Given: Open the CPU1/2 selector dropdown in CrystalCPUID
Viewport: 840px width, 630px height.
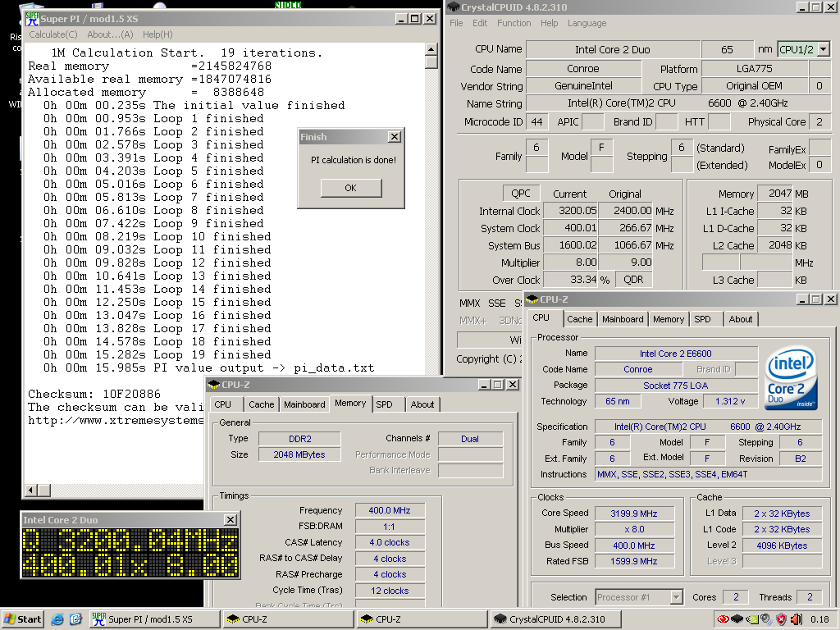Looking at the screenshot, I should coord(824,49).
